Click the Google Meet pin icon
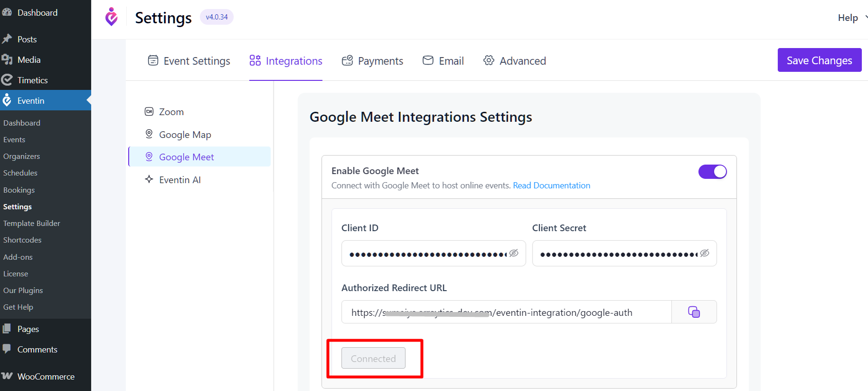The width and height of the screenshot is (868, 391). tap(149, 156)
